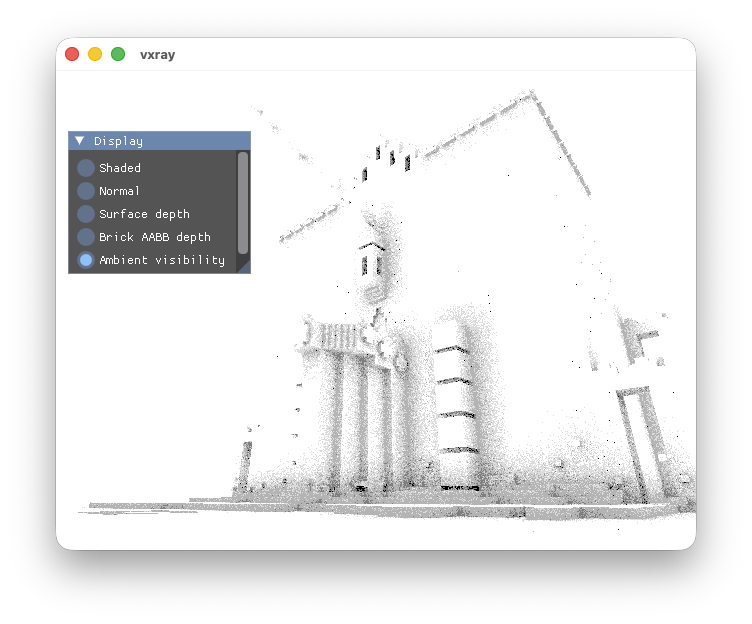The width and height of the screenshot is (752, 624).
Task: Collapse the Display panel triangle
Action: point(80,141)
